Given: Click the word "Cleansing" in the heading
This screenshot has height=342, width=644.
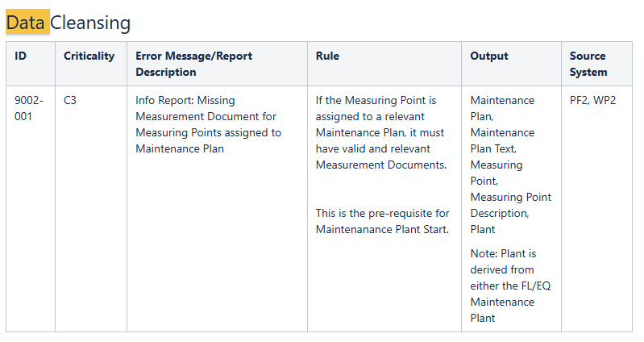Looking at the screenshot, I should coord(89,23).
